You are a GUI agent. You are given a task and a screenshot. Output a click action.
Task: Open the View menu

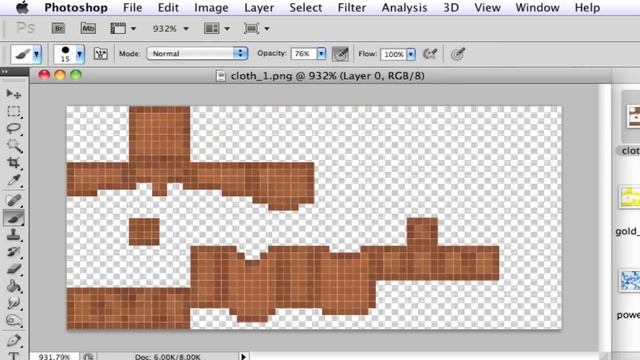487,8
